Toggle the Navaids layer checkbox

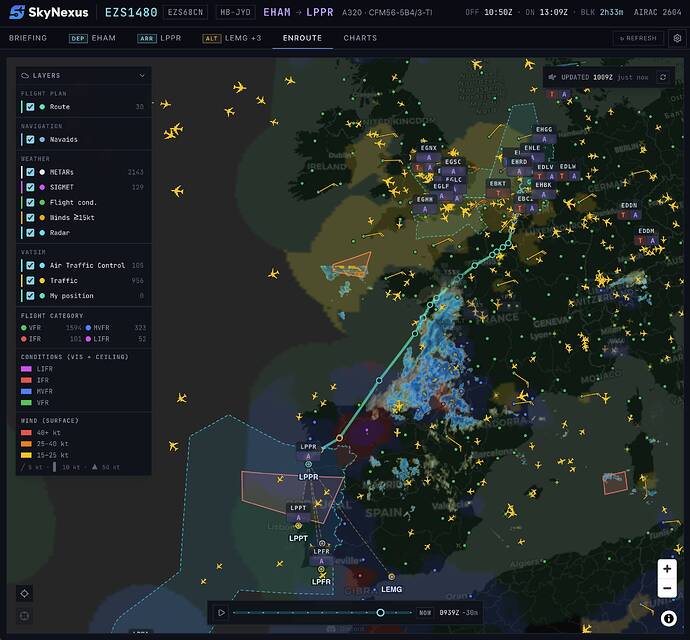tap(30, 139)
